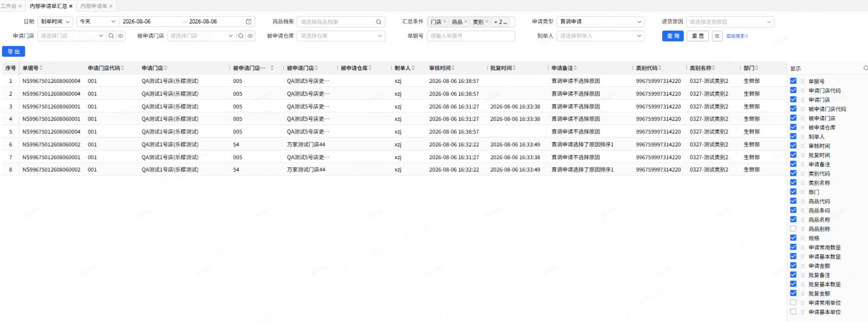Image resolution: width=868 pixels, height=322 pixels.
Task: Sort by 被申请仓库 column sort icon
Action: click(370, 68)
